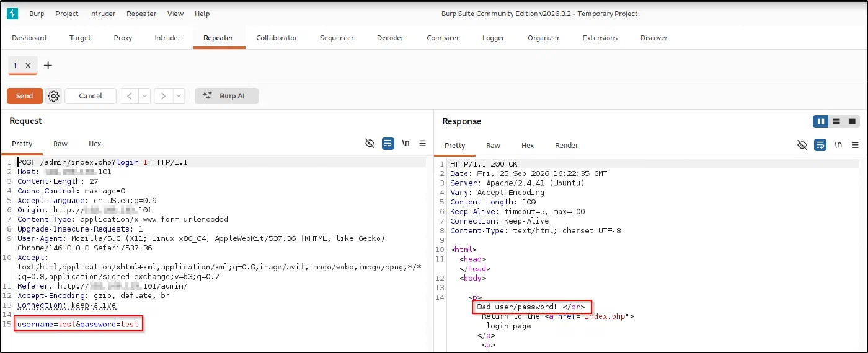Switch to the Dashboard tab
Viewport: 868px width, 353px height.
[29, 38]
